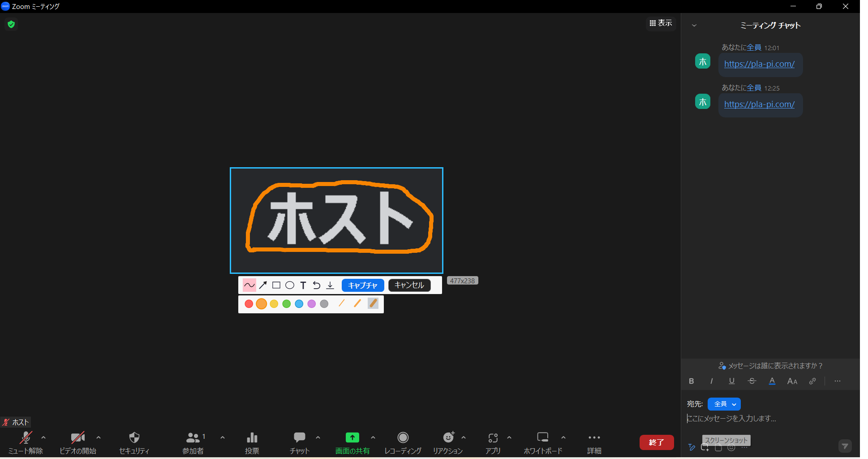Toggle ビデオの開始 camera button
868x459 pixels.
point(77,442)
